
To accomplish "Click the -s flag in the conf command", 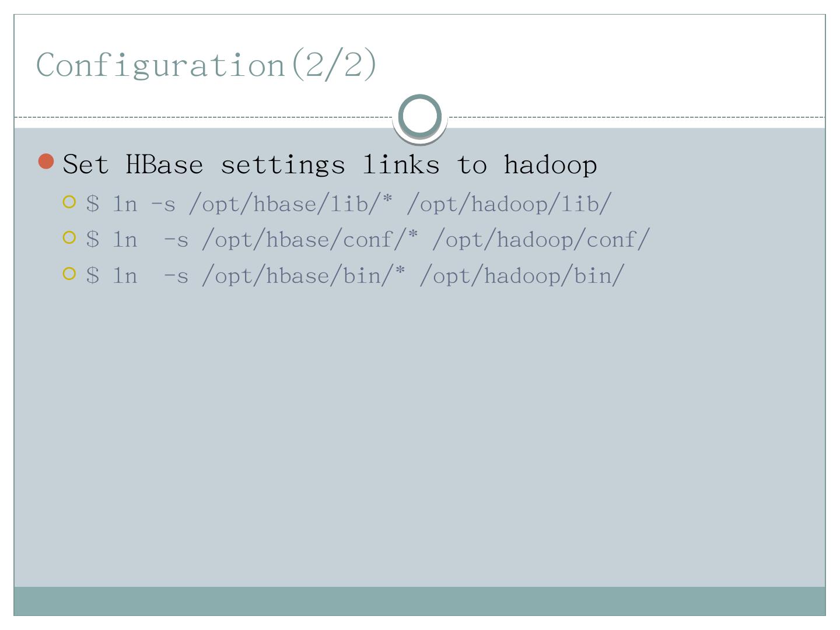I will click(176, 240).
